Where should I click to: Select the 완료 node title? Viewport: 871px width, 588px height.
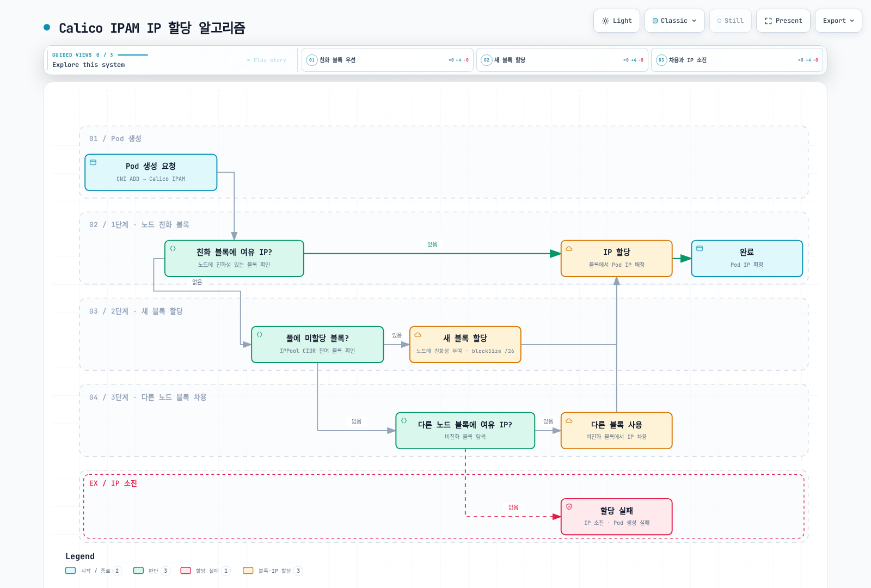[747, 252]
